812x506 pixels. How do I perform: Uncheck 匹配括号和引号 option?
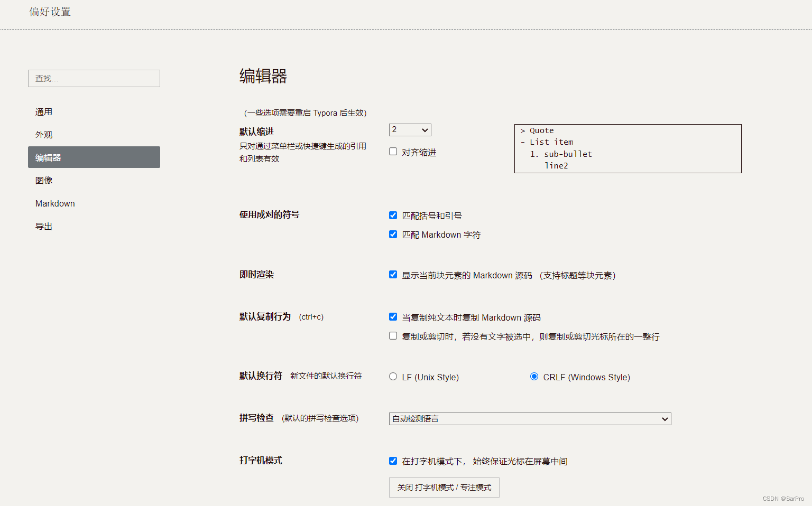393,215
